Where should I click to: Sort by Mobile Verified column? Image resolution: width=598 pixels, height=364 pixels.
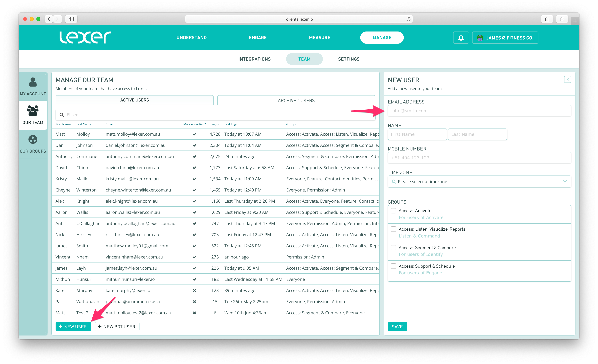coord(194,124)
